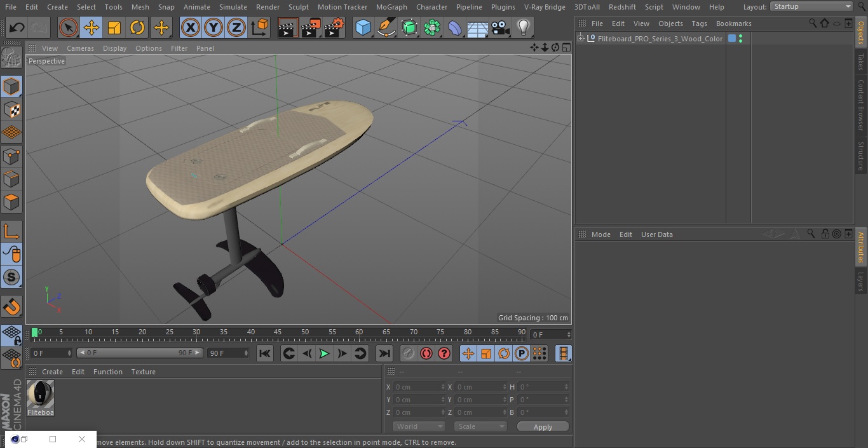The image size is (868, 448).
Task: Maximize viewport toggle icon
Action: point(566,48)
